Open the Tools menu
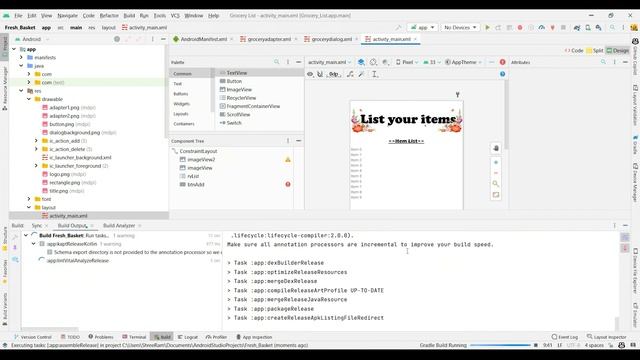Screen dimensions: 640x360 160,16
